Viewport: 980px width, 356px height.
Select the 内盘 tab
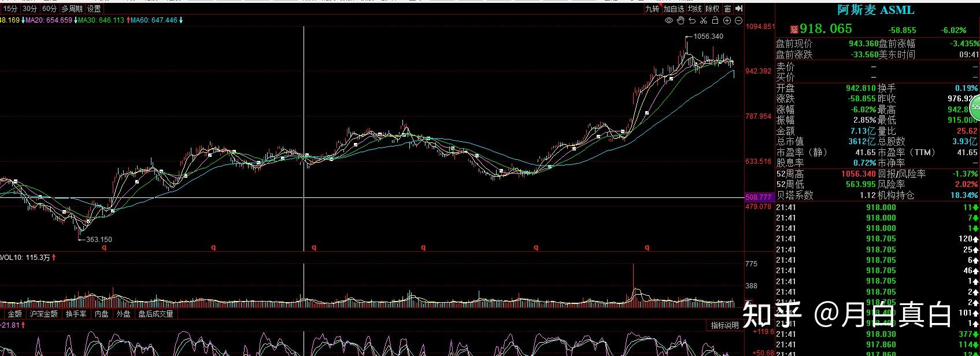click(102, 314)
